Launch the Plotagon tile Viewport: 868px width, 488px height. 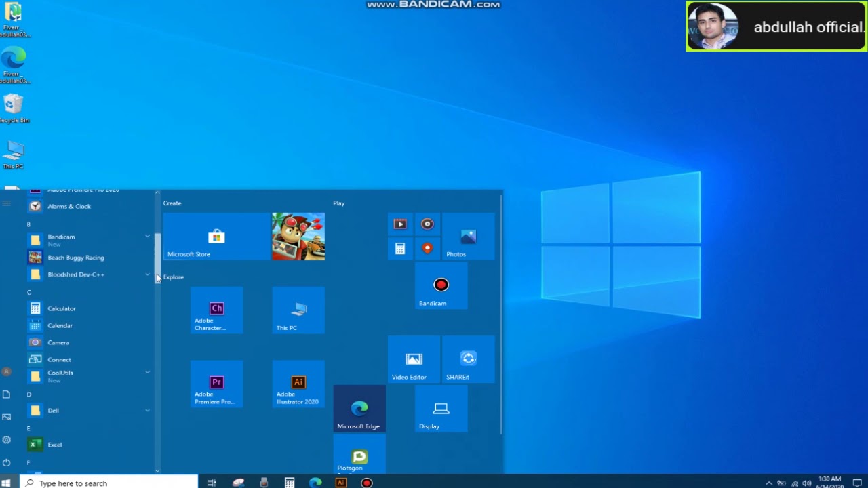(359, 454)
